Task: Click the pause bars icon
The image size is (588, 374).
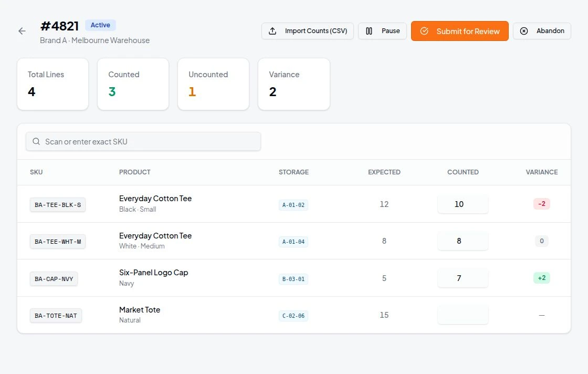Action: 369,31
